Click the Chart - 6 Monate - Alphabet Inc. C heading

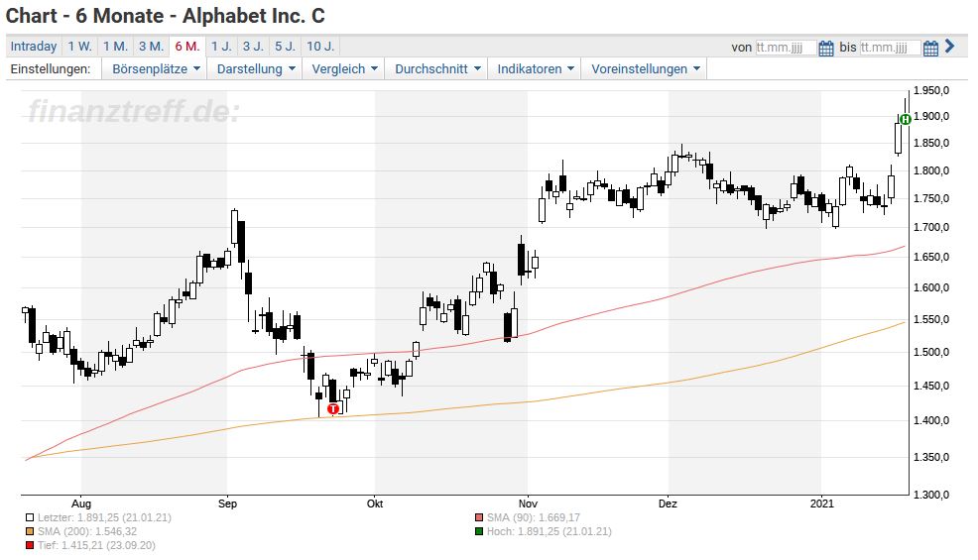tap(166, 16)
